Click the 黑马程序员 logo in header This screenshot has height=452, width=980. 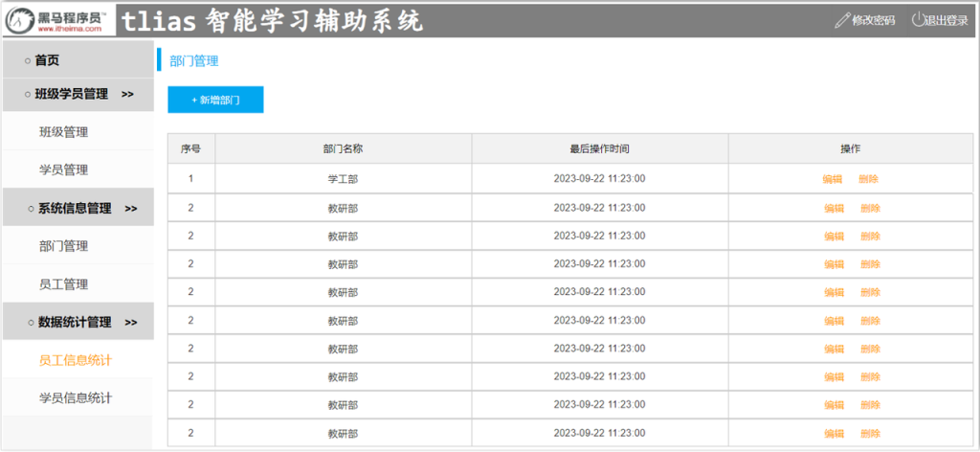[59, 20]
